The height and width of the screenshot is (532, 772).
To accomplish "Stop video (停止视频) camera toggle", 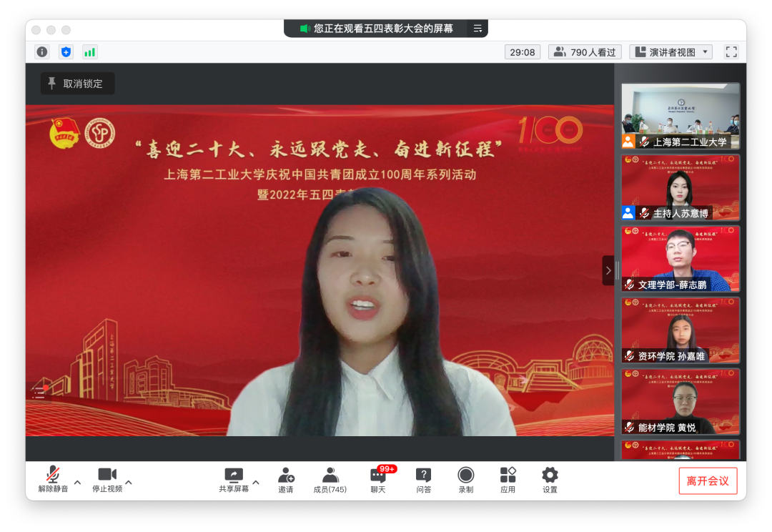I will coord(107,480).
